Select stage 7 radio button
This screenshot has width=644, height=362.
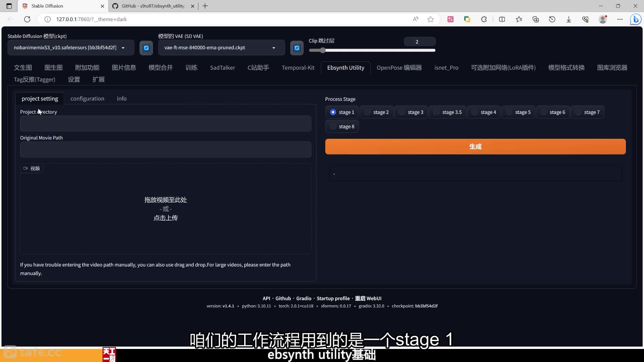point(587,112)
